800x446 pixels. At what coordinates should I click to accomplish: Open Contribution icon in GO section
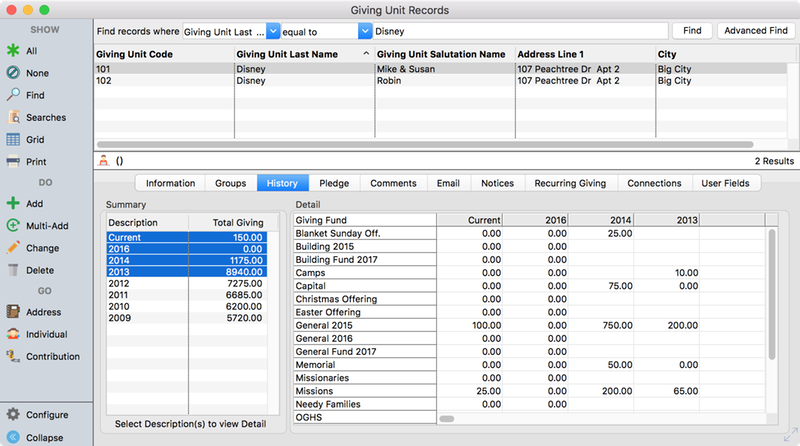pos(13,356)
